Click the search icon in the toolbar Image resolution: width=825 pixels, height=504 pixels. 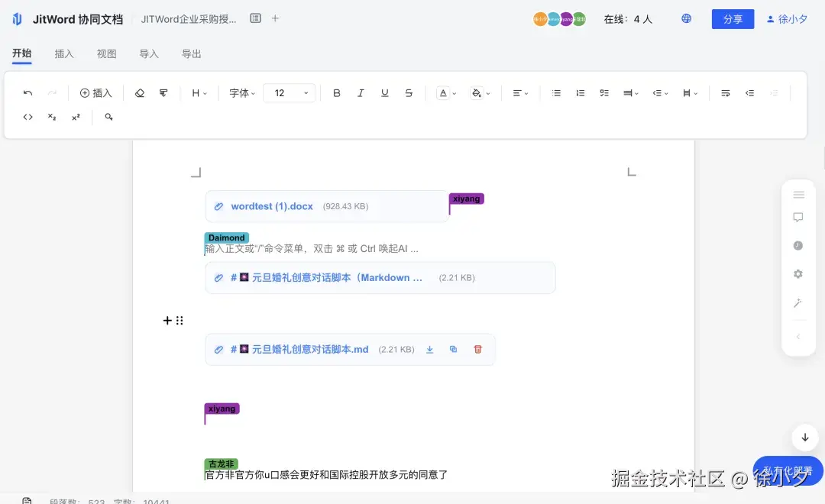(x=108, y=117)
